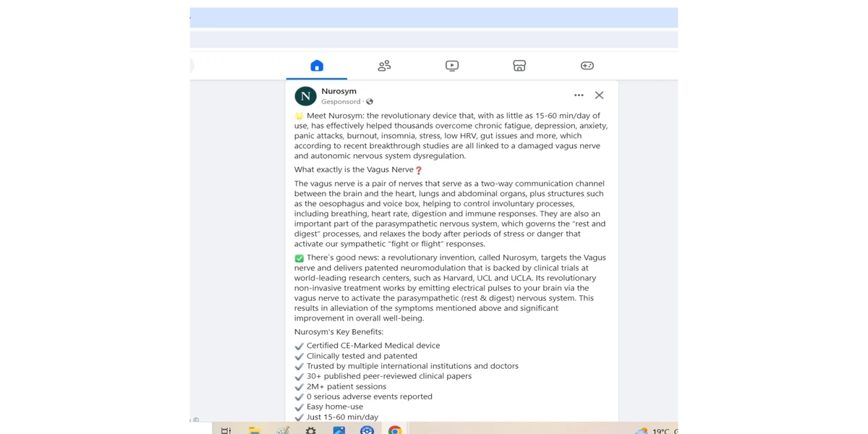Open the Marketplace storefront icon
The width and height of the screenshot is (868, 434).
pyautogui.click(x=519, y=66)
